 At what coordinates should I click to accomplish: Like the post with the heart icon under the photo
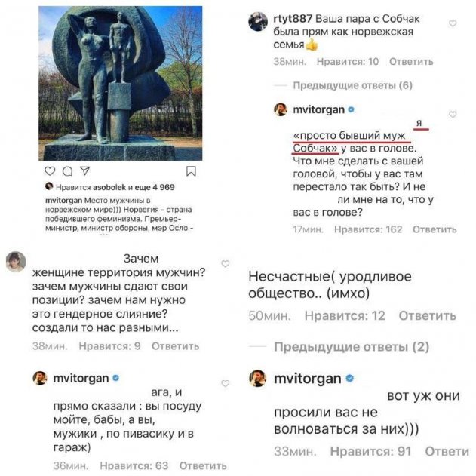coord(50,171)
